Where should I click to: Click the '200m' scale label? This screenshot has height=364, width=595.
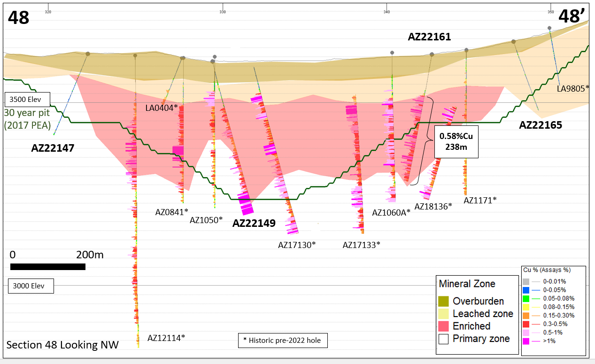[90, 255]
